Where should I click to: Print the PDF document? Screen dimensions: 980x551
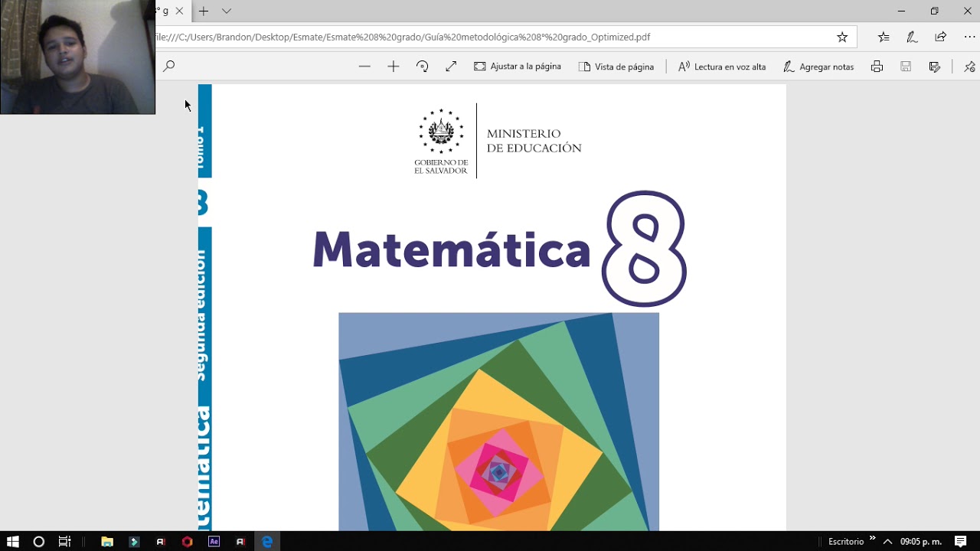877,67
